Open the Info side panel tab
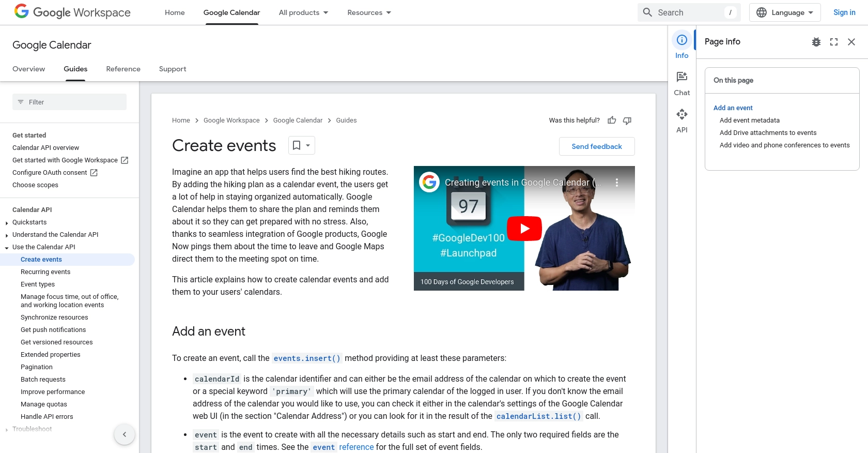Viewport: 868px width, 453px height. pos(682,46)
